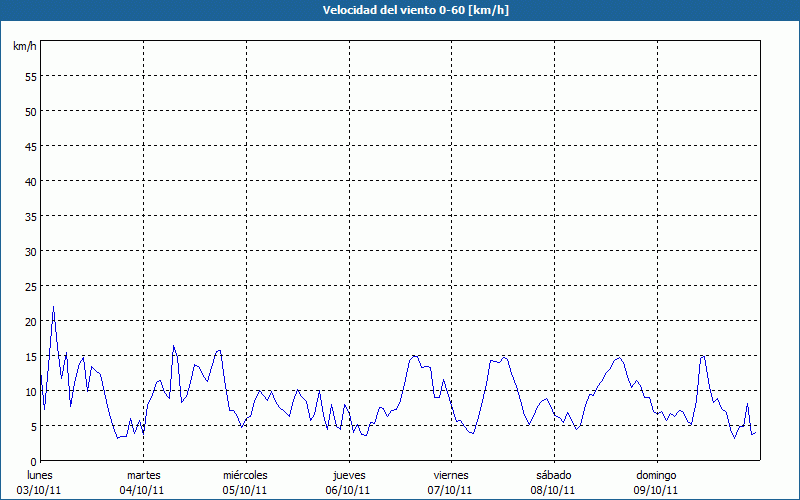Click the 03/10/11 date label
The height and width of the screenshot is (500, 800).
tap(39, 490)
